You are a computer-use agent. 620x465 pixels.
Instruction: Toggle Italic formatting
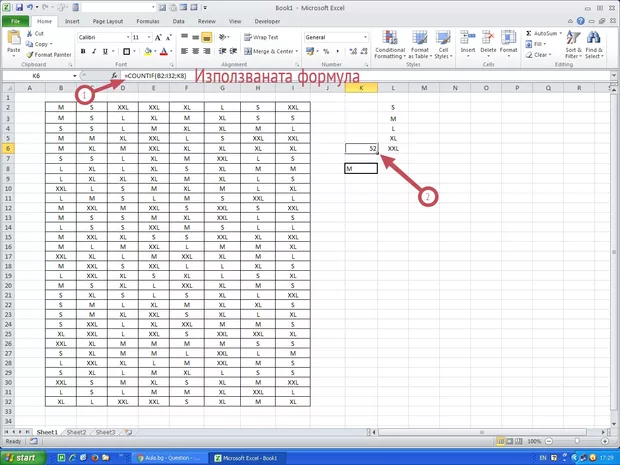pos(94,51)
